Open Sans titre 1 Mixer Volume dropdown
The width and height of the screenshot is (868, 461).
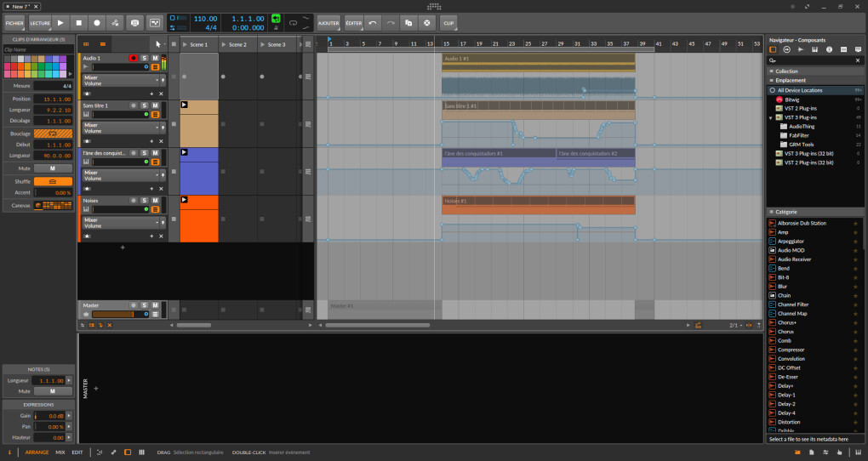(x=121, y=128)
